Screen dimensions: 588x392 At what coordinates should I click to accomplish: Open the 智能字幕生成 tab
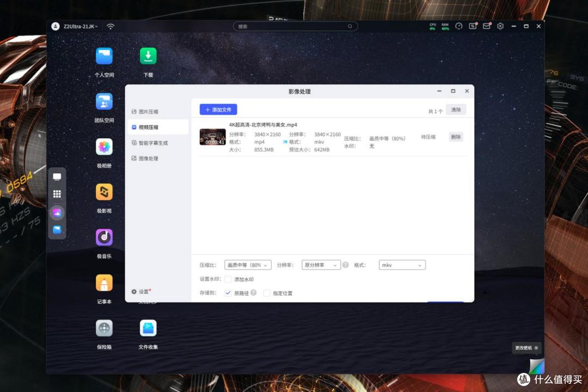pyautogui.click(x=158, y=143)
